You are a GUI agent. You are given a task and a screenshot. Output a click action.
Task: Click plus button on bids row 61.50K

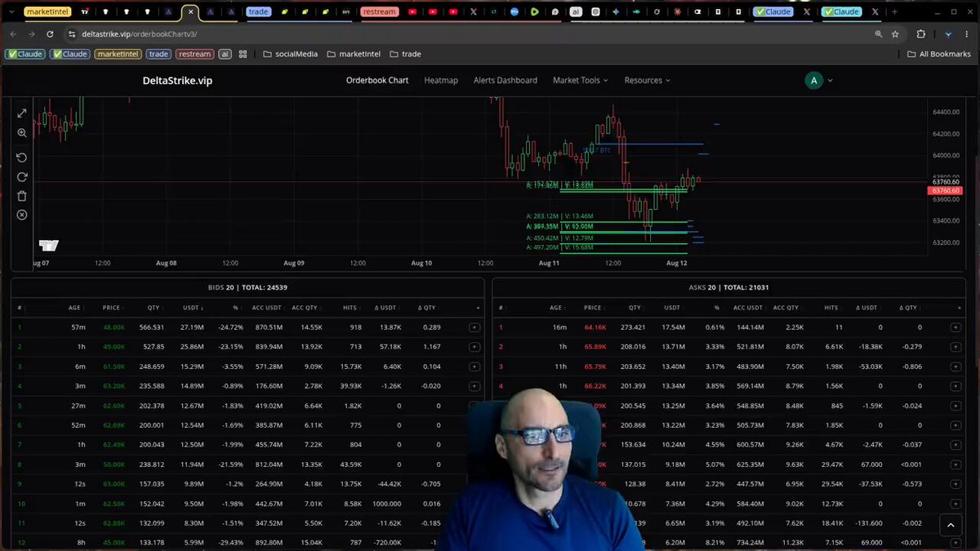pyautogui.click(x=474, y=367)
